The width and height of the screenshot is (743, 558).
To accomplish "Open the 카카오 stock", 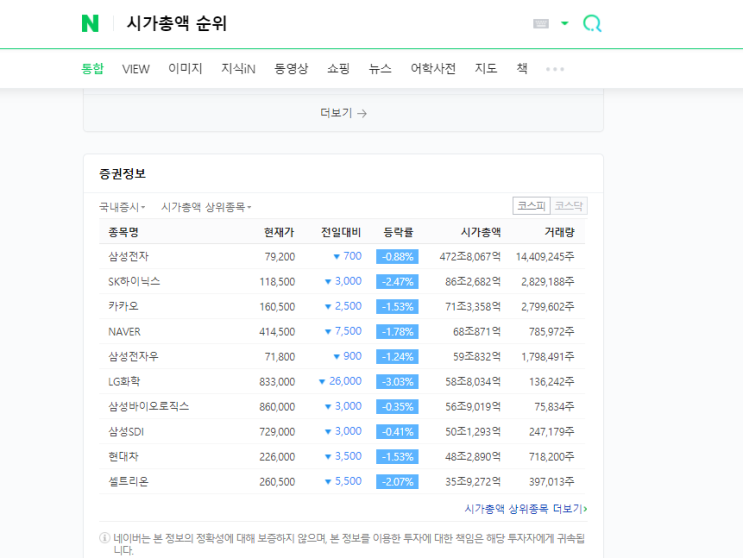I will 123,306.
